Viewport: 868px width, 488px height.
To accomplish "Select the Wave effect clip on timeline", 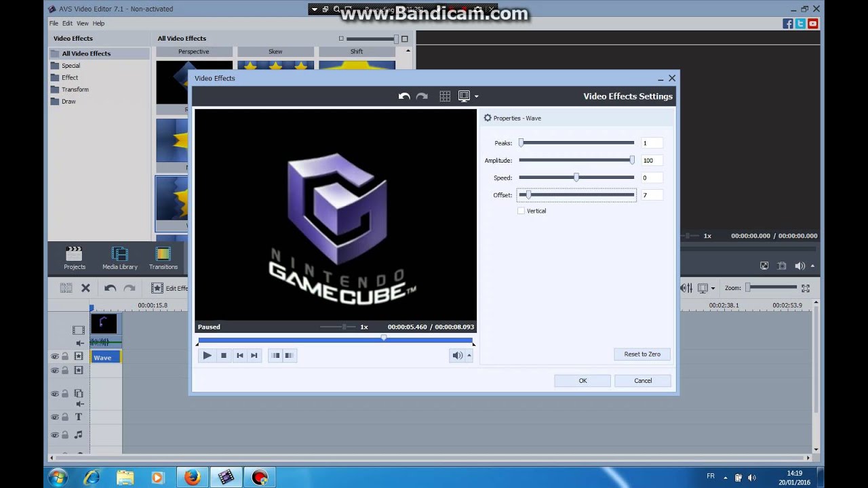I will (x=106, y=357).
